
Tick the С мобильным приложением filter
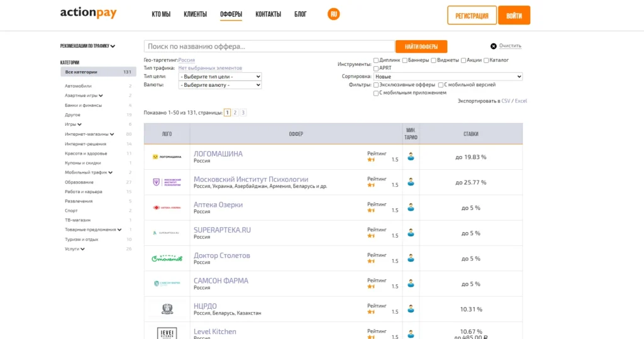376,93
